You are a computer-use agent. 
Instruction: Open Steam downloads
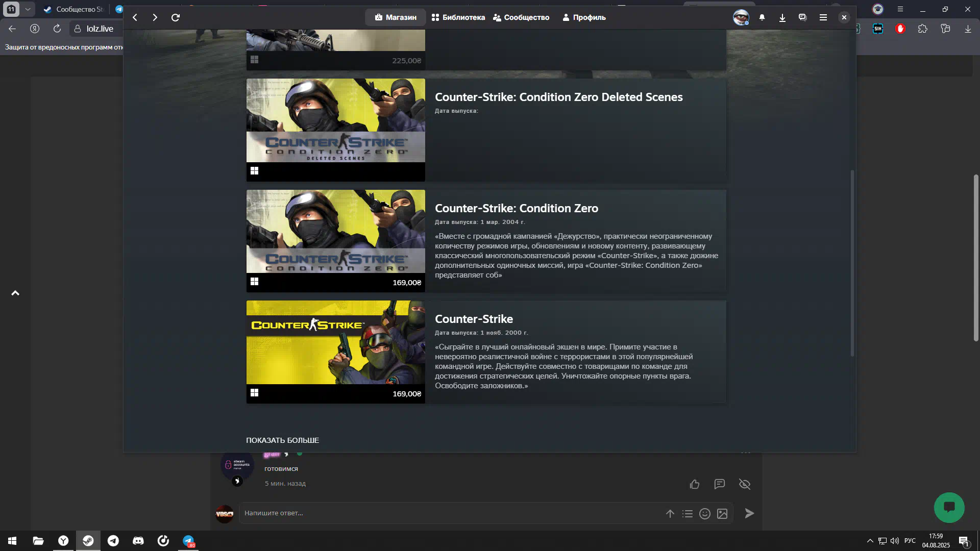coord(782,17)
